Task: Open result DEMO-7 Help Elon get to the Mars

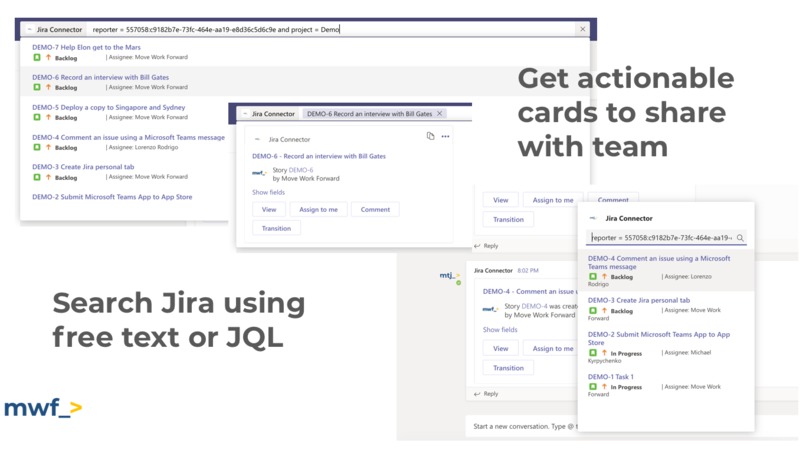Action: tap(86, 47)
